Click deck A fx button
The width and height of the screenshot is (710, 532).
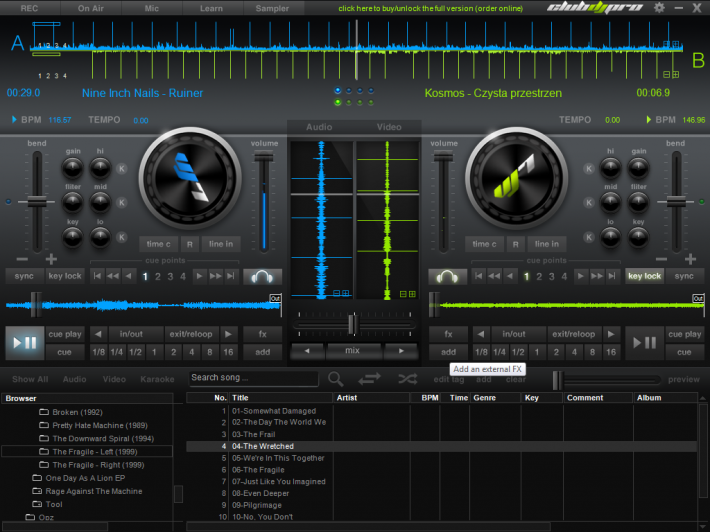click(263, 334)
